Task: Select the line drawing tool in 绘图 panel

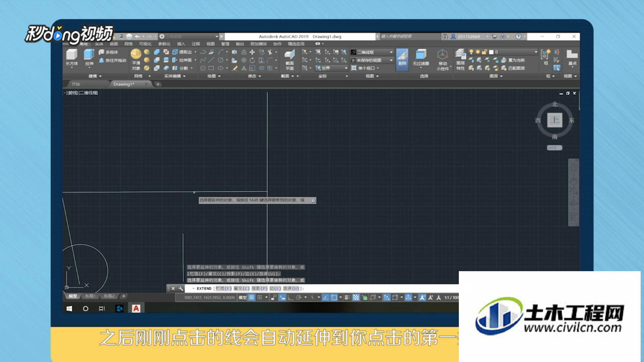Action: [211, 60]
